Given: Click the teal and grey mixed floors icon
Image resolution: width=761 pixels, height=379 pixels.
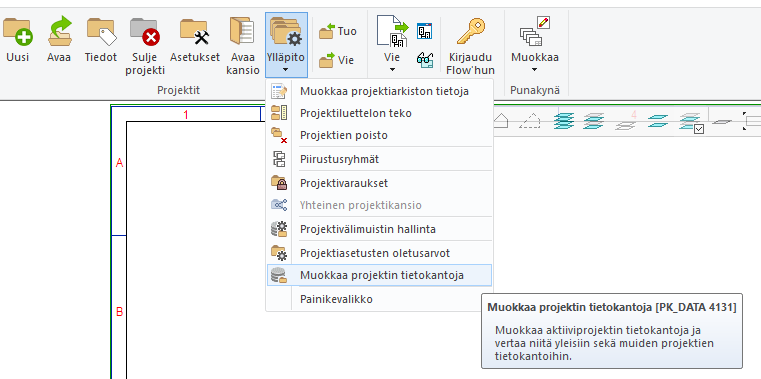Looking at the screenshot, I should [594, 121].
